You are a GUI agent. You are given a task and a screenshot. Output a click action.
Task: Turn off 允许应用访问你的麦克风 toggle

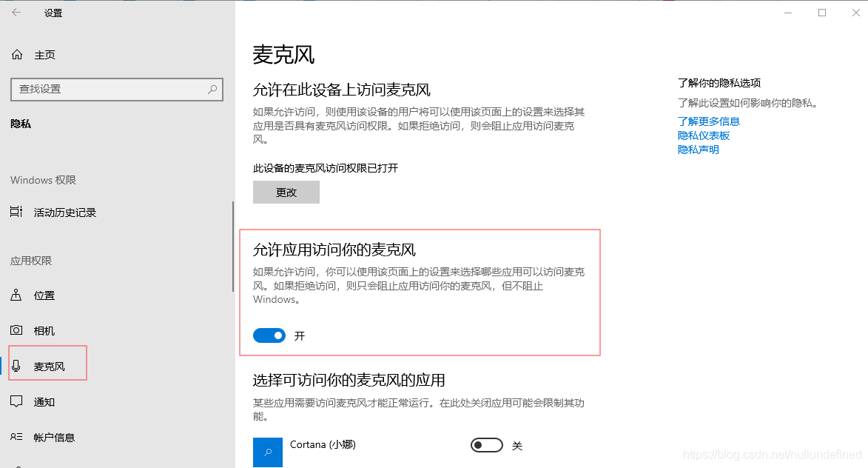pos(269,335)
